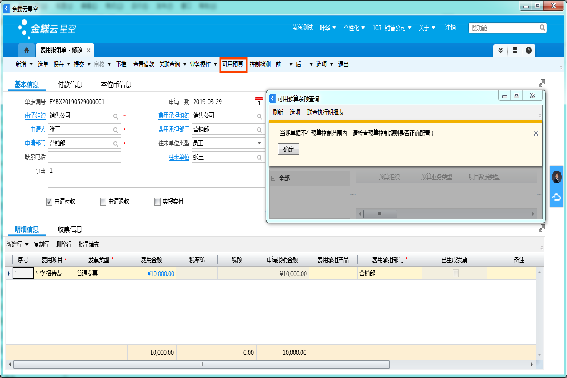This screenshot has height=378, width=567.
Task: Click the bottom horizontal scrollbar of the detail grid
Action: pos(201,364)
